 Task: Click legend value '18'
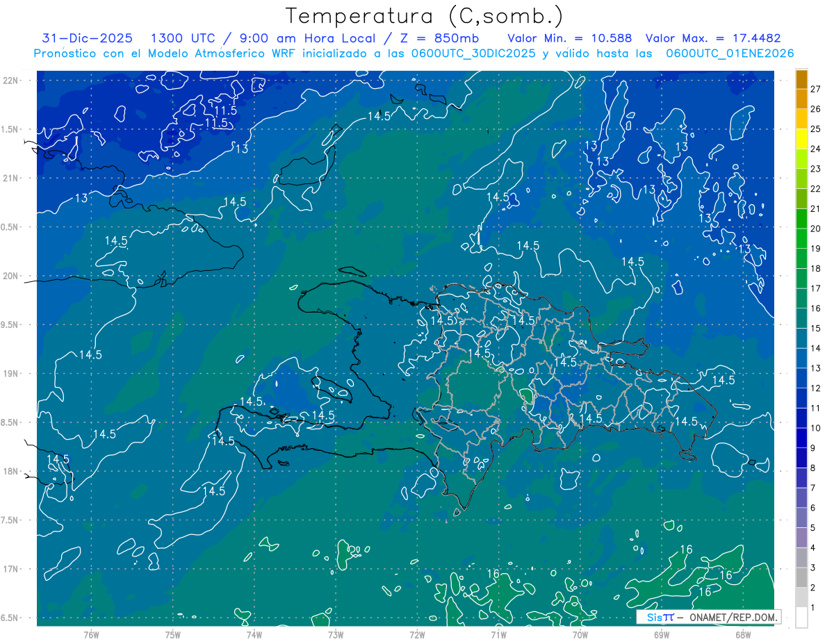[816, 268]
